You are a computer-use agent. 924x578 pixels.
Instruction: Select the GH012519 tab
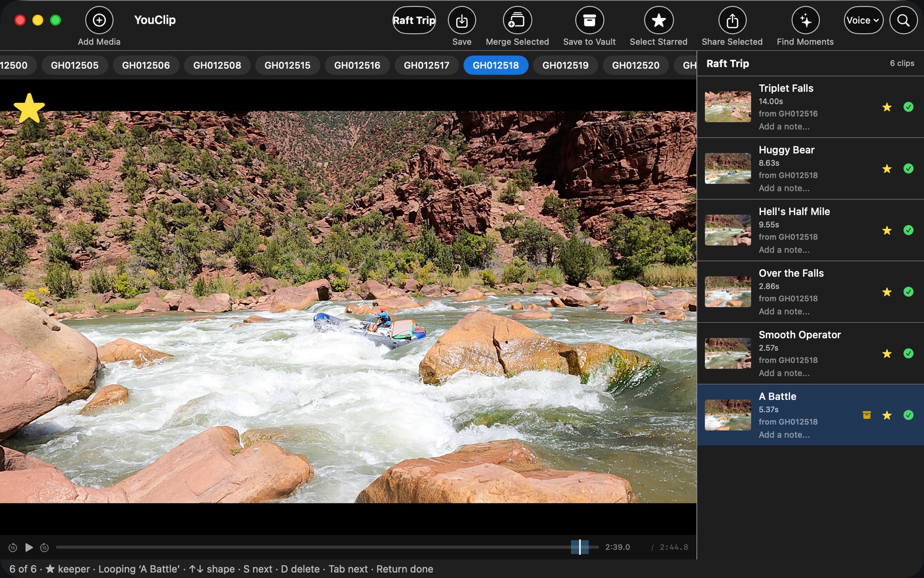pyautogui.click(x=565, y=65)
